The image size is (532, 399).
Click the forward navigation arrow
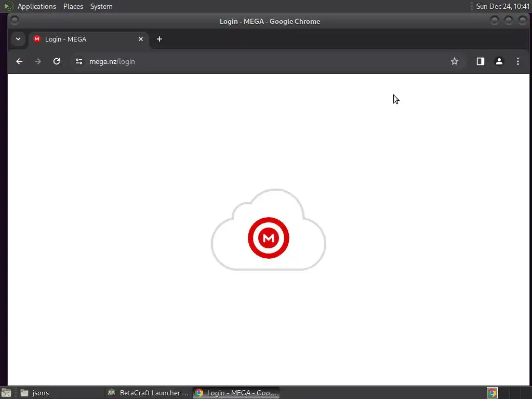click(x=38, y=61)
